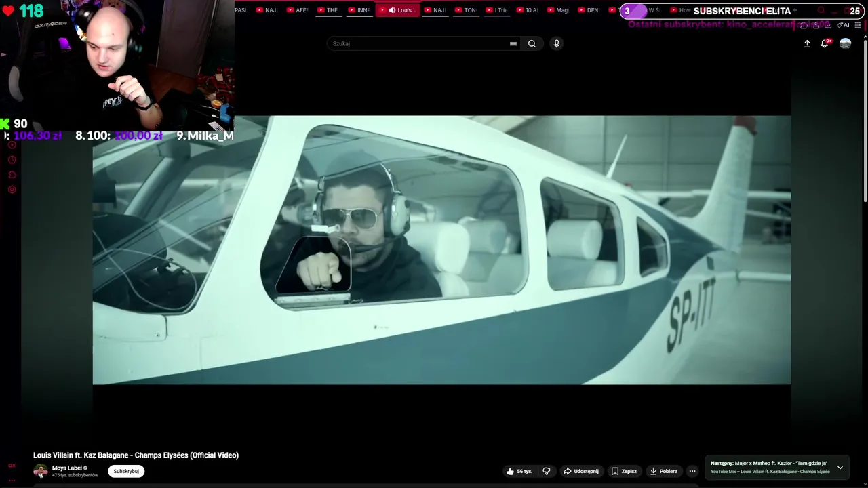Expand the Następny up-next panel chevron
Image resolution: width=868 pixels, height=488 pixels.
pyautogui.click(x=840, y=468)
